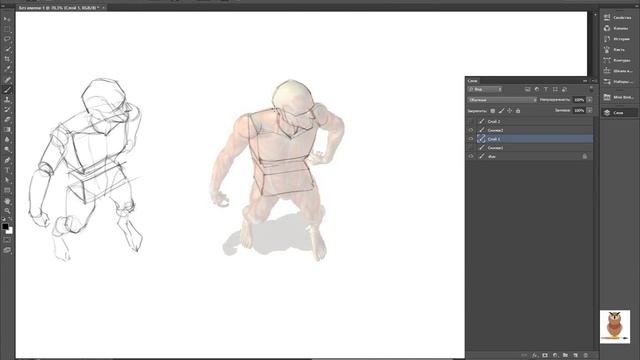The width and height of the screenshot is (640, 360).
Task: Select the Hand tool
Action: pos(7,201)
